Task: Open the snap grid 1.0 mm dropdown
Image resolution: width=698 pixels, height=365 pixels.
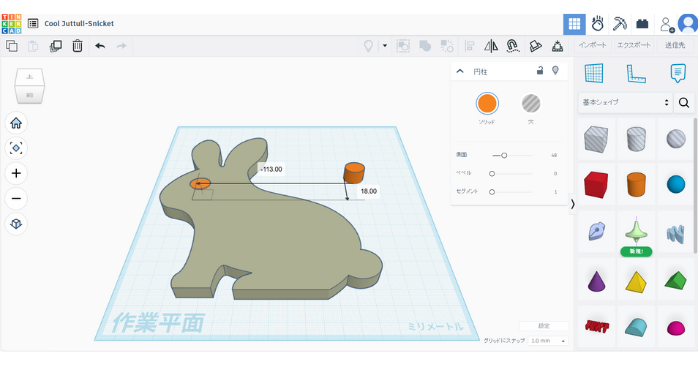Action: point(548,341)
